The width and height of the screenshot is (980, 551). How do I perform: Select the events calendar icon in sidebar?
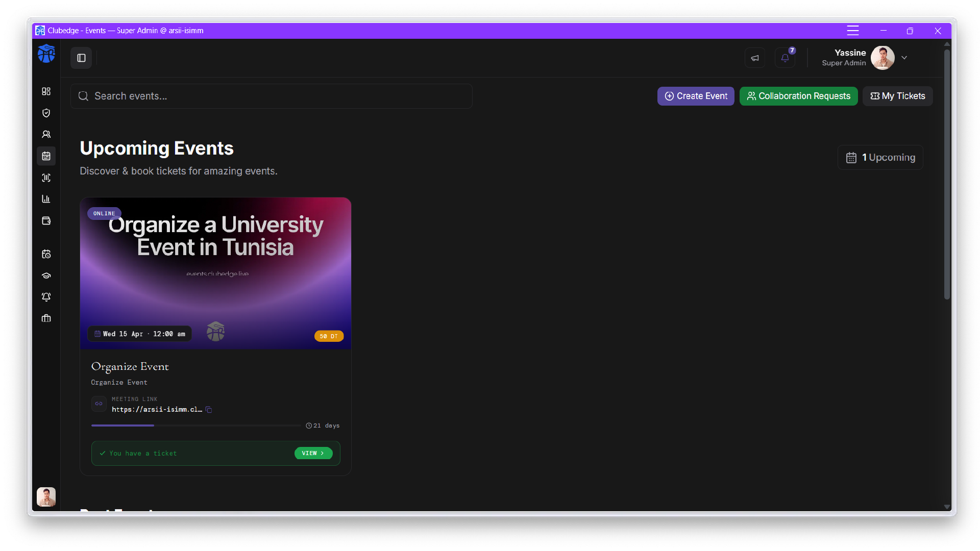(46, 156)
